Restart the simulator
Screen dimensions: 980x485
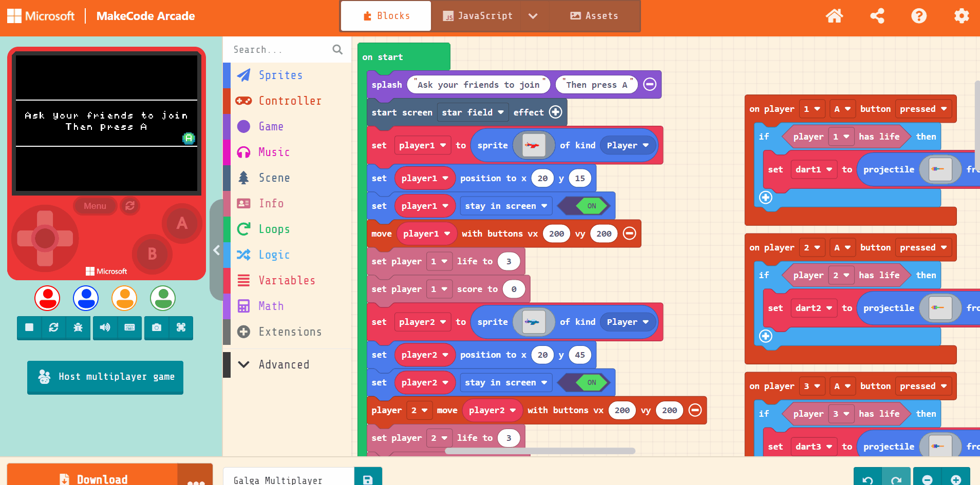53,327
